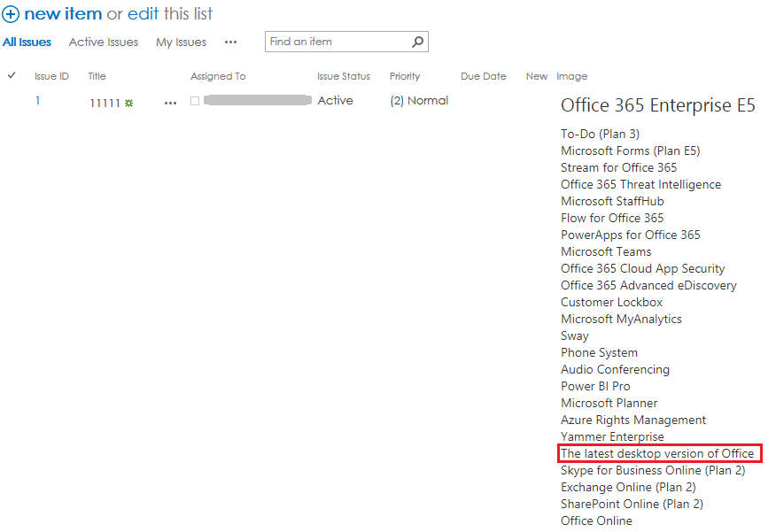Click the Active status cell
Image resolution: width=776 pixels, height=532 pixels.
pyautogui.click(x=335, y=100)
